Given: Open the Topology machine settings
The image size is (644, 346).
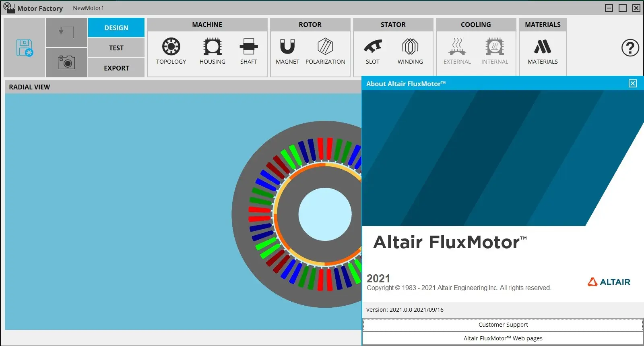Looking at the screenshot, I should pos(171,51).
